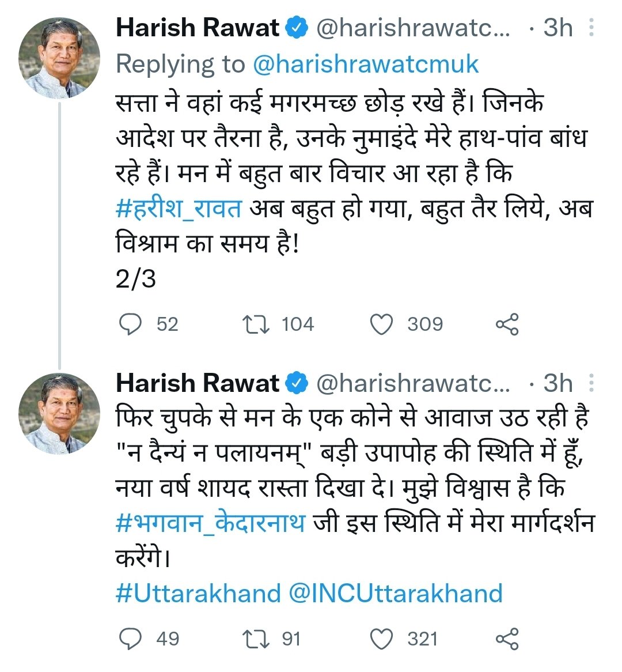This screenshot has width=622, height=672.
Task: Open more options menu for first tweet
Action: [591, 28]
